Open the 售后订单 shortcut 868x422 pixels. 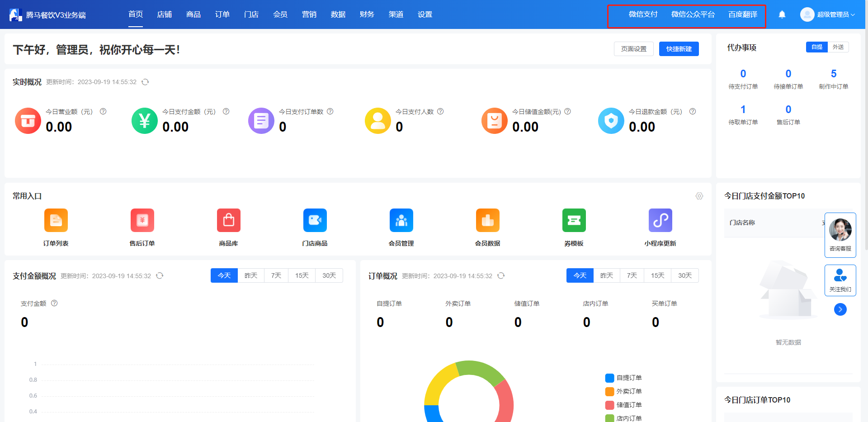(142, 228)
